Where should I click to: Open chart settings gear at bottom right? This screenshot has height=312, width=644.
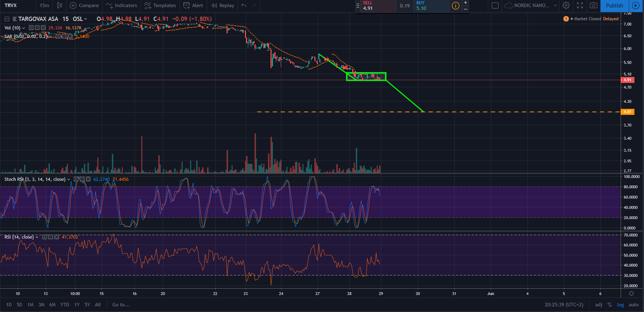[x=631, y=294]
